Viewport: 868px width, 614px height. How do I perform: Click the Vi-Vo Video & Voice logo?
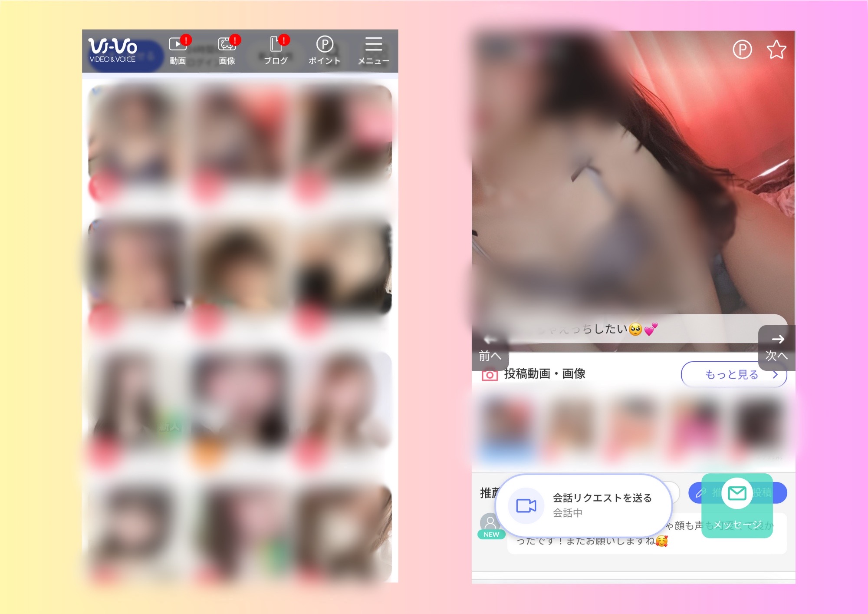coord(113,50)
